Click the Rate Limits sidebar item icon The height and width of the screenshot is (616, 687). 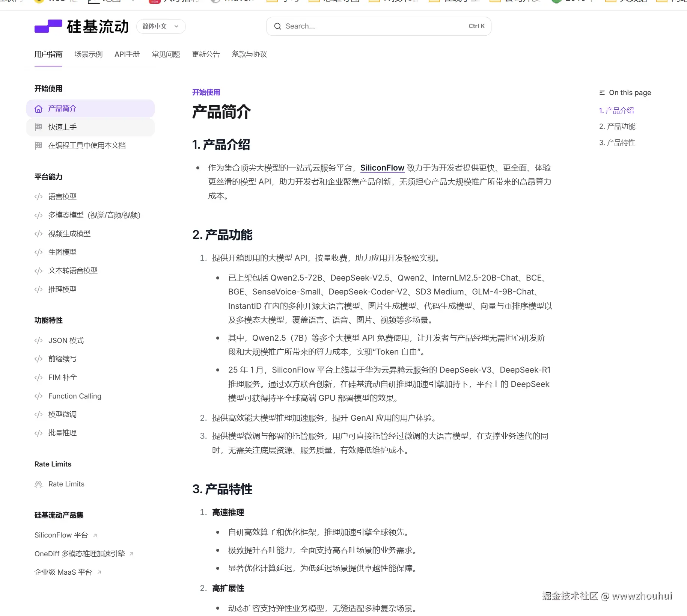coord(38,484)
